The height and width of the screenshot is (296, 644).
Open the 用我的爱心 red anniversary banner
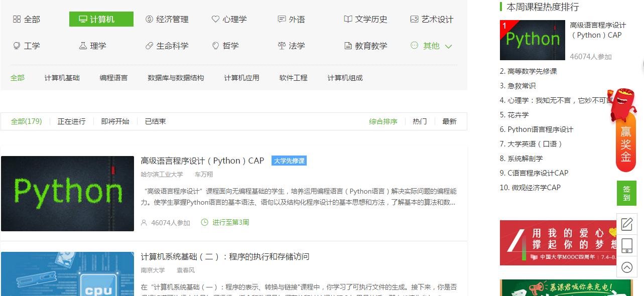tap(559, 243)
